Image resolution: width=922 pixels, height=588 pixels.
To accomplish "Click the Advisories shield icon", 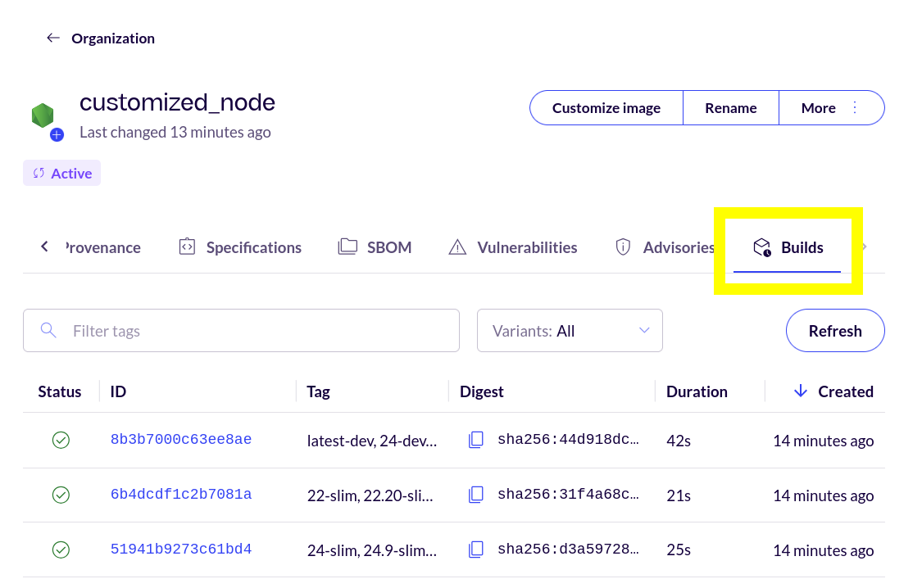I will coord(623,247).
